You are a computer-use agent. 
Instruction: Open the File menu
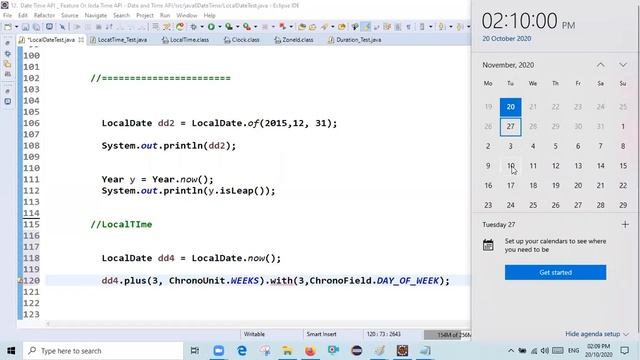pyautogui.click(x=7, y=16)
